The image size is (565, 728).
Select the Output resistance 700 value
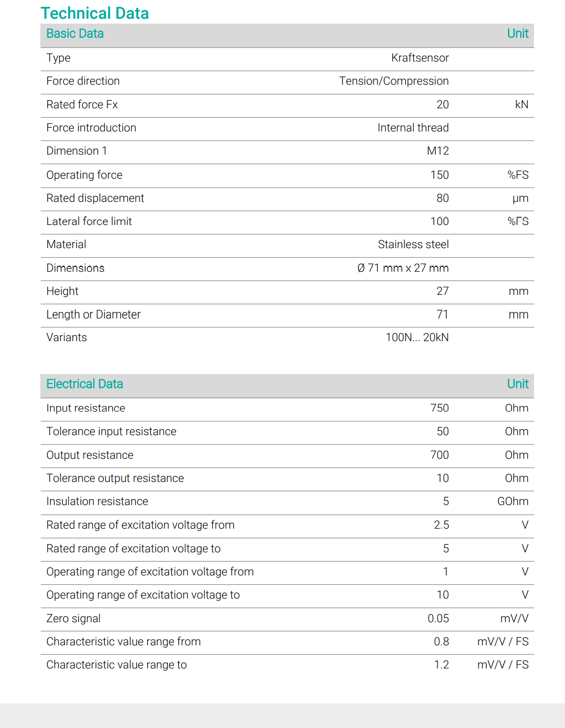pos(439,455)
